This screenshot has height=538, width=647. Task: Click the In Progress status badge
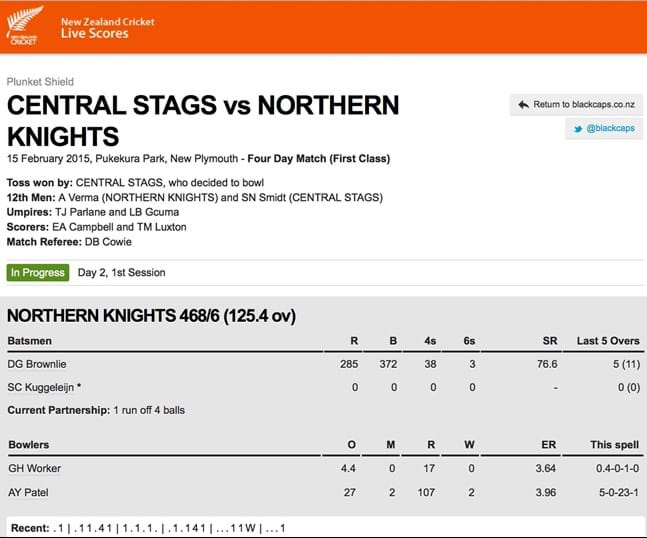point(38,273)
